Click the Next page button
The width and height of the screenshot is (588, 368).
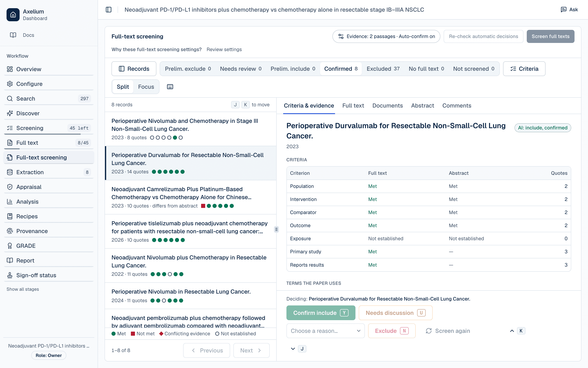click(x=251, y=350)
